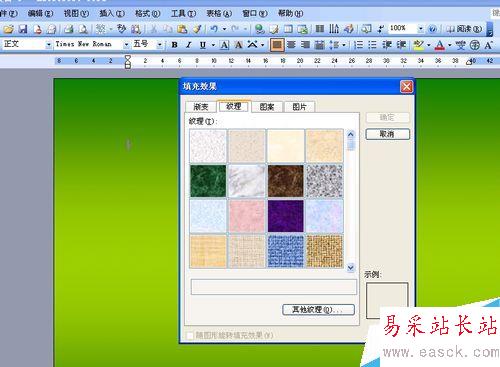Click the red Font Color A icon
Screen dimensions: 500x367
[440, 45]
